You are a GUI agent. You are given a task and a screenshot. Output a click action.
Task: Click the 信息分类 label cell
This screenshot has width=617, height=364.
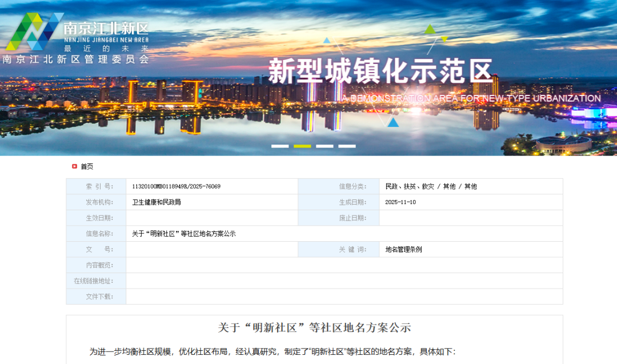click(339, 186)
